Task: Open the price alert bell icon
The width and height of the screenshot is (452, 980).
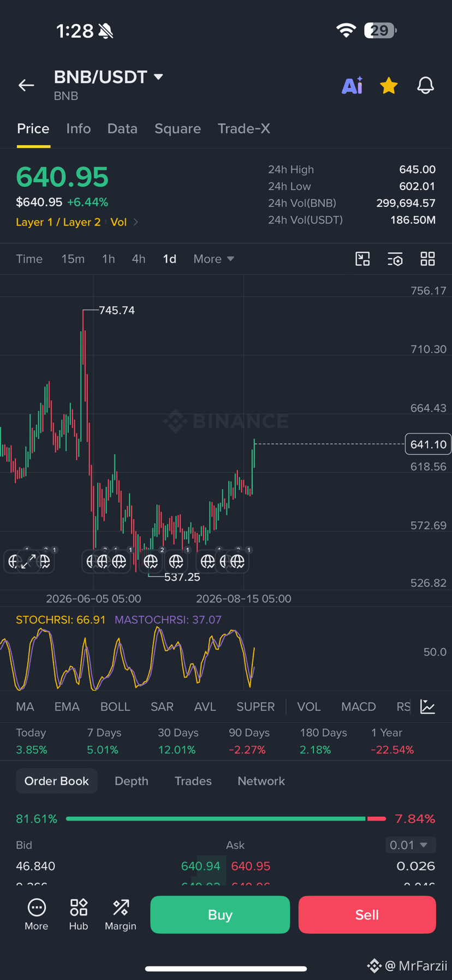Action: coord(425,86)
